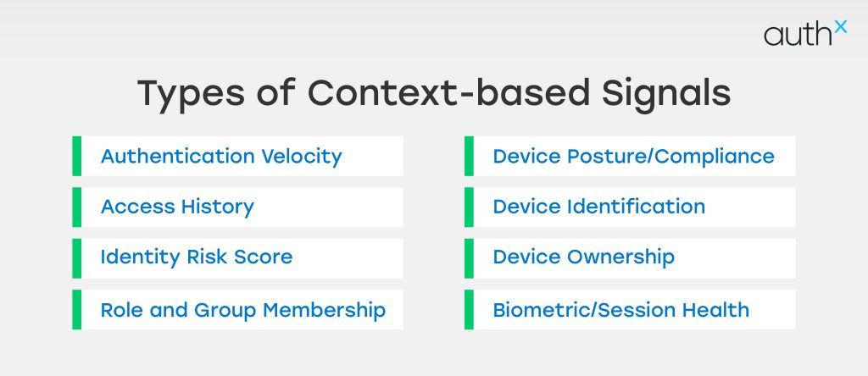Click the superscript X in the logo
Viewport: 868px width, 376px height.
coord(840,27)
